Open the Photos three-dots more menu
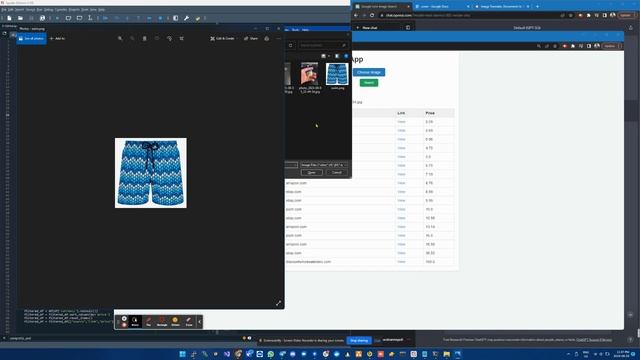Screen dimensions: 640x360 tap(278, 38)
